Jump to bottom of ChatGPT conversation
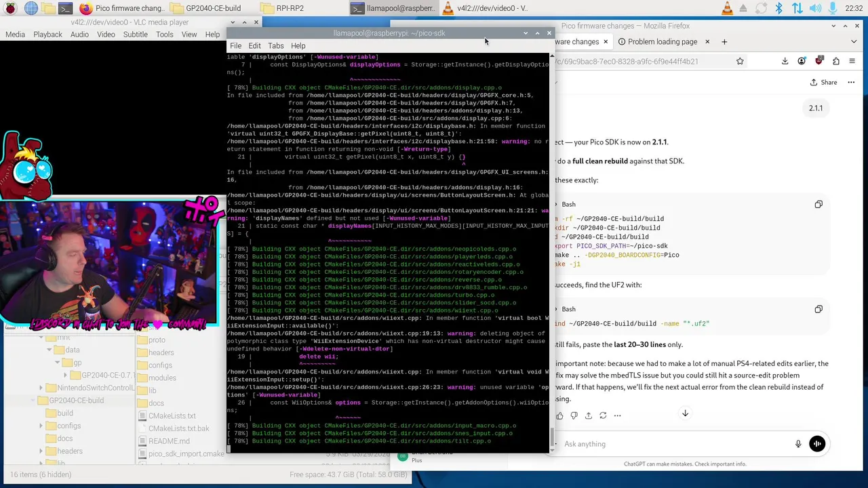This screenshot has width=868, height=488. 685,413
